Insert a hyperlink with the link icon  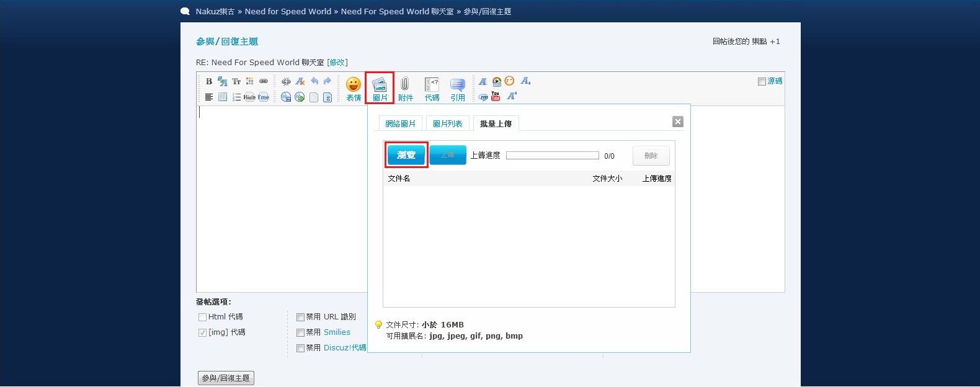(264, 81)
